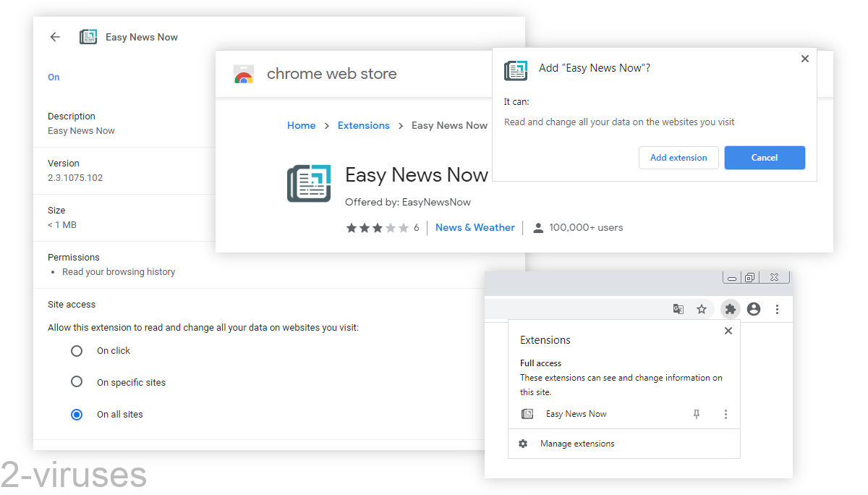This screenshot has height=495, width=868.
Task: Open Chrome's three-dot browser menu
Action: tap(777, 308)
